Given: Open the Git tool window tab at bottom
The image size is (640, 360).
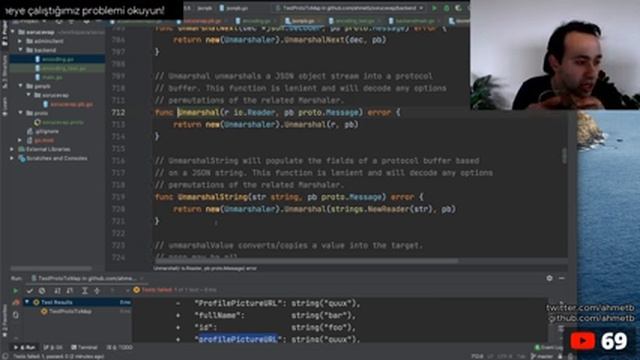Looking at the screenshot, I should pos(54,347).
